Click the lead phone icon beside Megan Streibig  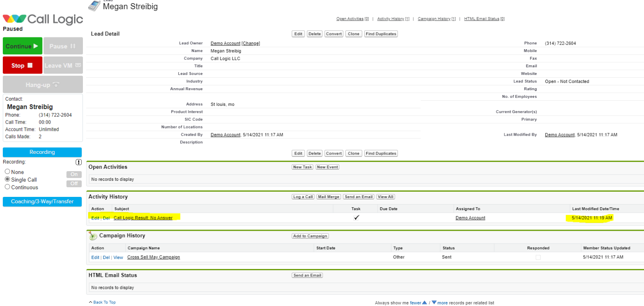pyautogui.click(x=94, y=6)
